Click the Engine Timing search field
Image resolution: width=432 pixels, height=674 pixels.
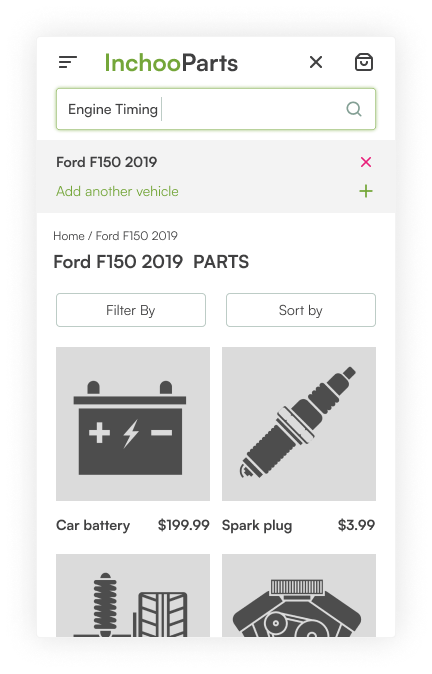(x=216, y=109)
